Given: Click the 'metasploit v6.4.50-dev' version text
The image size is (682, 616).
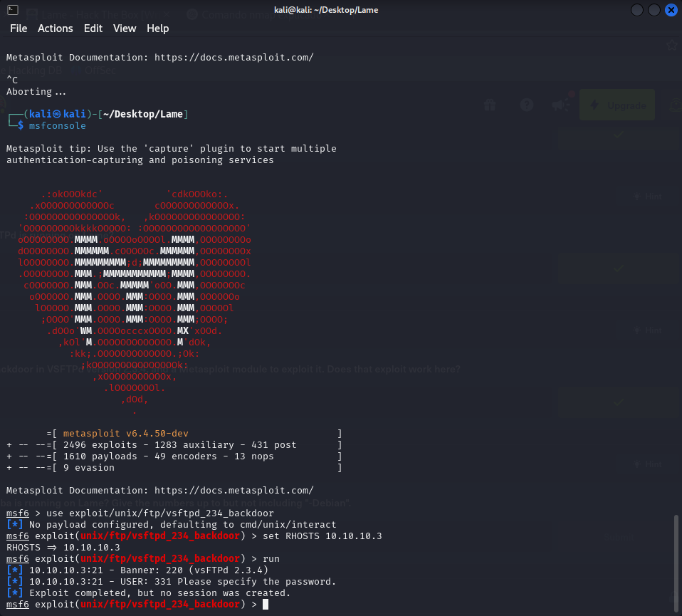Looking at the screenshot, I should coord(126,433).
